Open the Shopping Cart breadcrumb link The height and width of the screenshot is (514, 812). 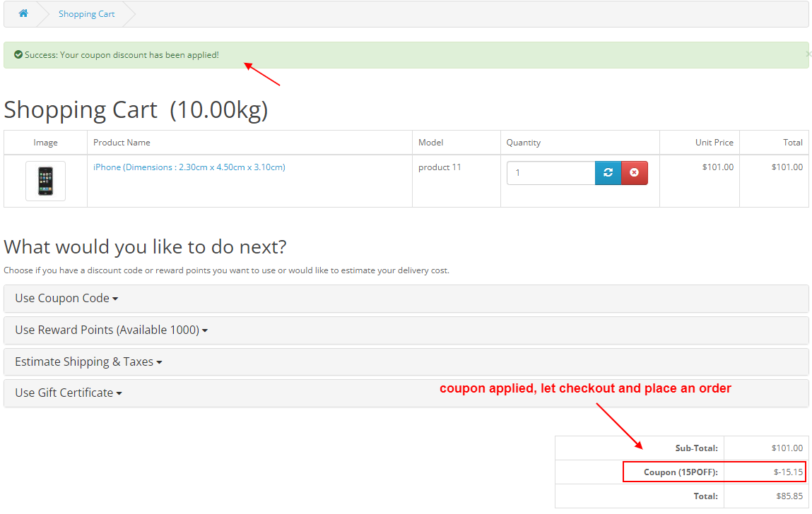(x=86, y=14)
